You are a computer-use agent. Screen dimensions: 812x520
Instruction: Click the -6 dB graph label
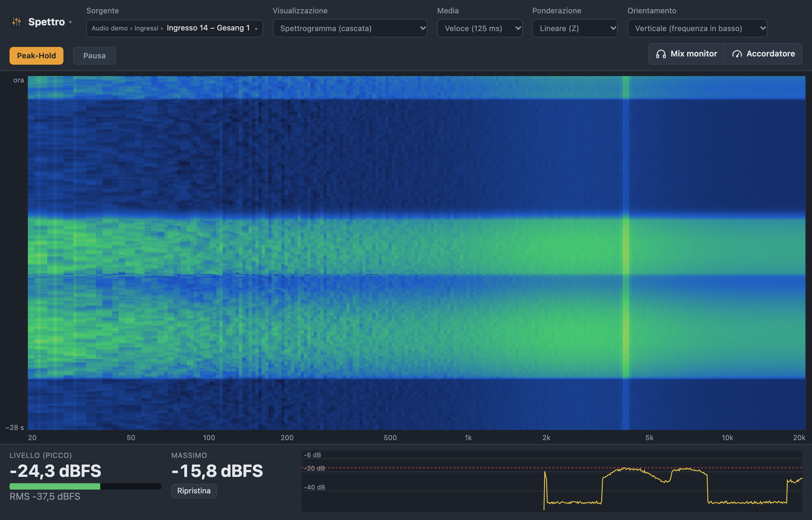coord(313,455)
